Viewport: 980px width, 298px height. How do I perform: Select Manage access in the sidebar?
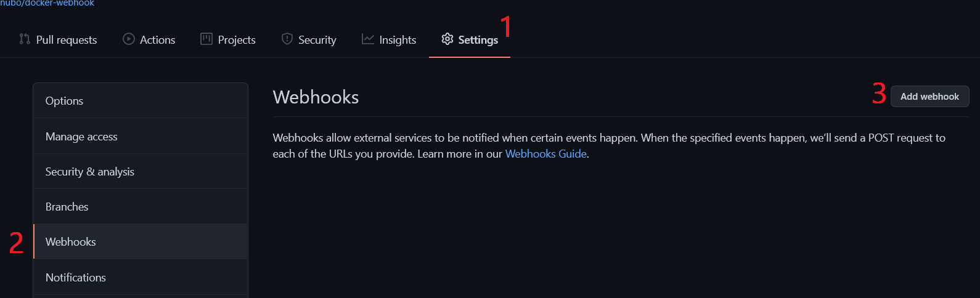[81, 137]
